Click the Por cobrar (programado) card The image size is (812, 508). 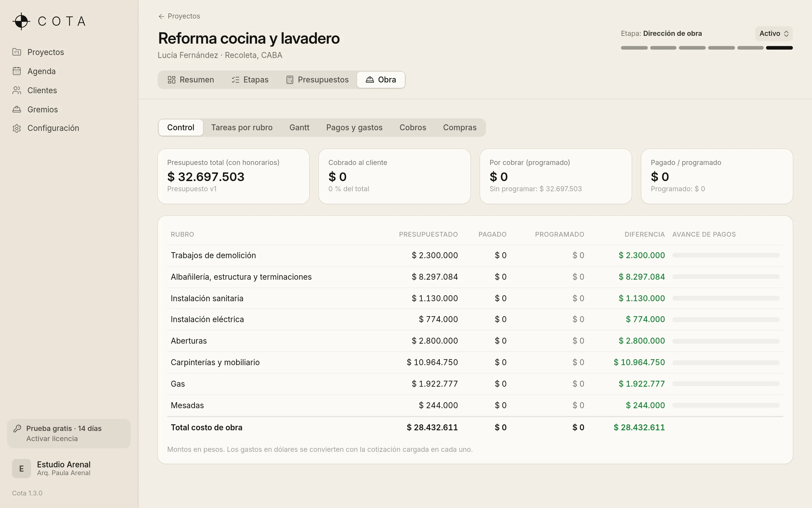point(556,176)
